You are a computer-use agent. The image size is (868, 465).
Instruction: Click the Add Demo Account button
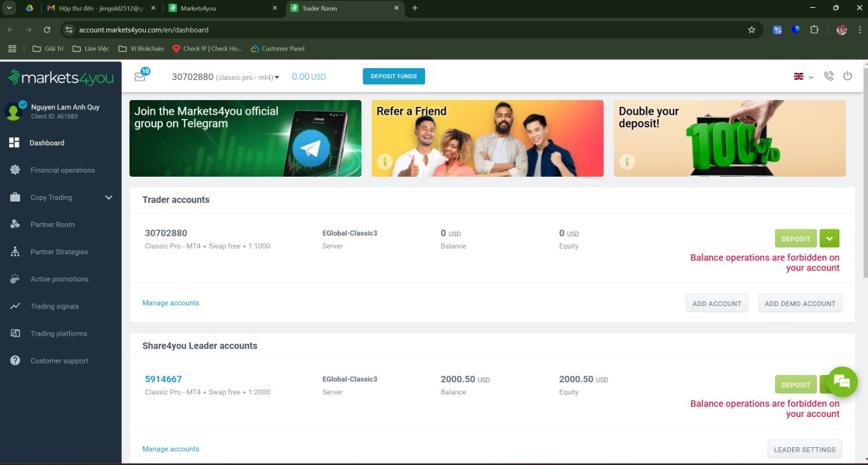pyautogui.click(x=800, y=304)
